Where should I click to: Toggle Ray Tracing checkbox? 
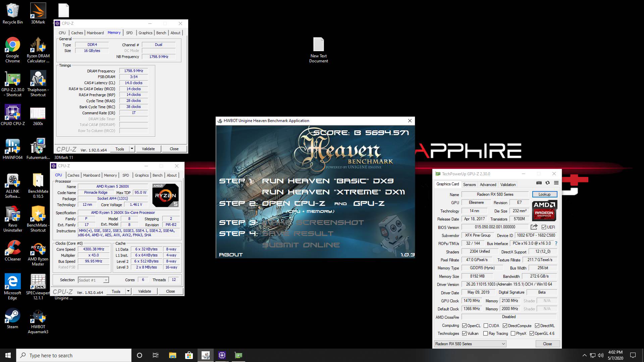(485, 334)
